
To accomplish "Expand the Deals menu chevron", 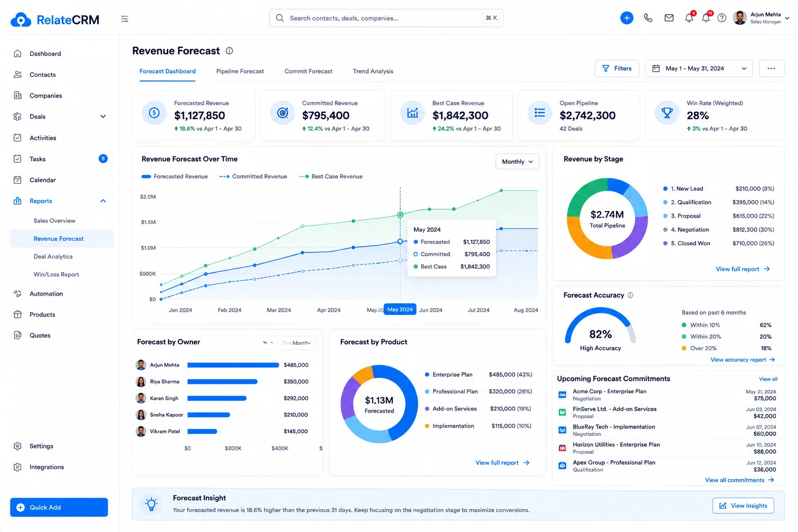I will [x=103, y=116].
